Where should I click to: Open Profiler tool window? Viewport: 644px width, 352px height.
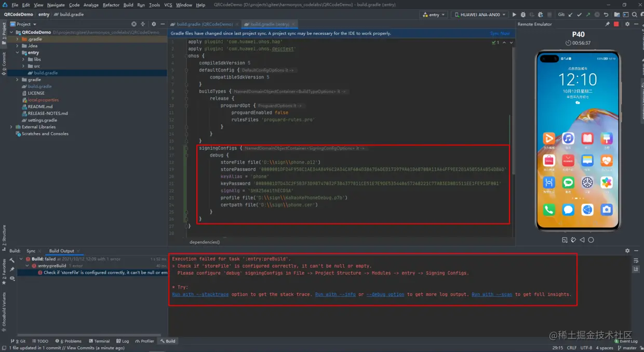[144, 341]
